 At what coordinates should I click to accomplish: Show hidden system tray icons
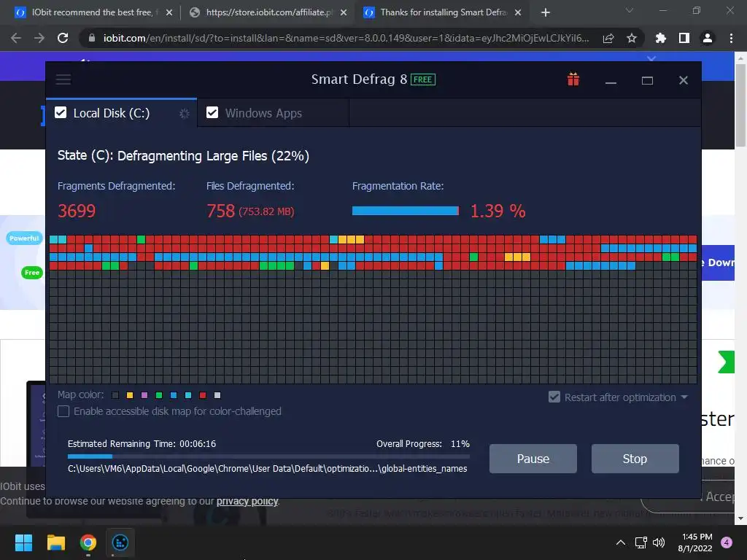[x=621, y=542]
